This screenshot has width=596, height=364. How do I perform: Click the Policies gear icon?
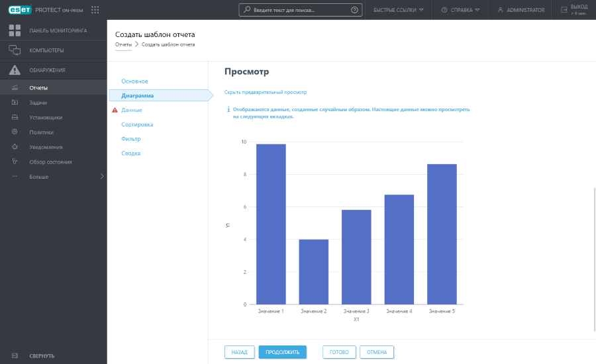(x=15, y=132)
